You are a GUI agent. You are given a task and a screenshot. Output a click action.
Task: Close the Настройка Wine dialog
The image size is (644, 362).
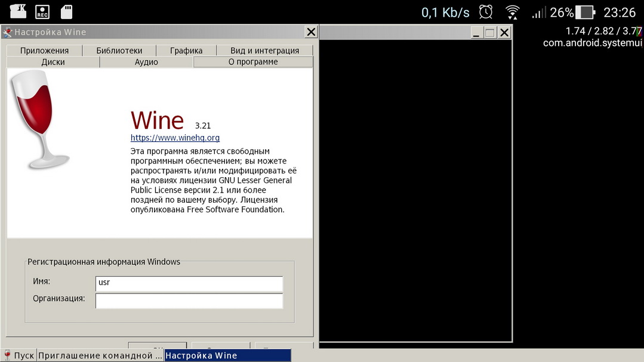point(311,32)
